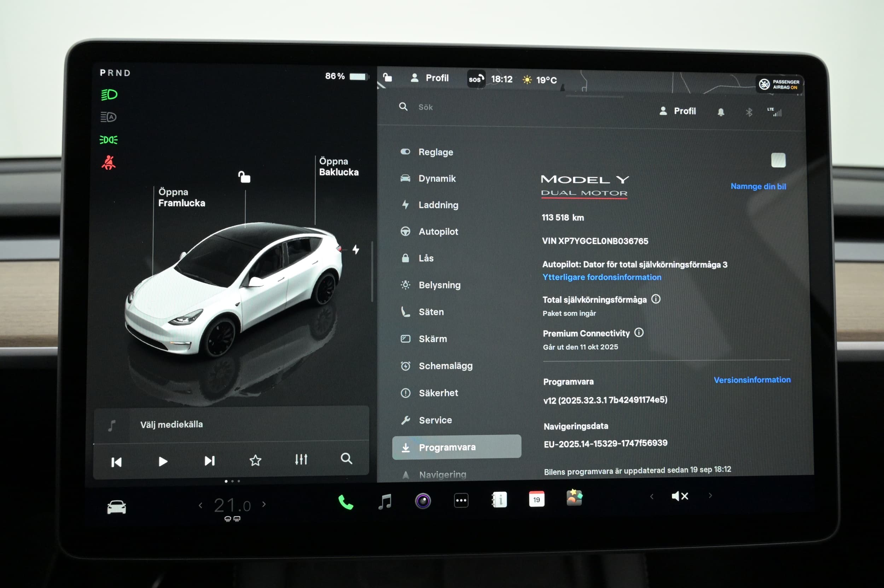Tap the phone icon in bottom dock

345,502
